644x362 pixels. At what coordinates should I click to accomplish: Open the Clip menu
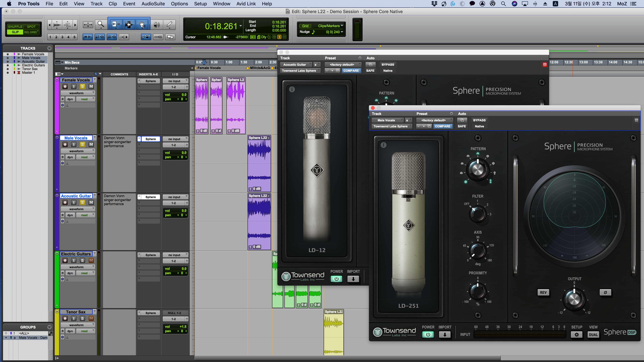coord(113,4)
